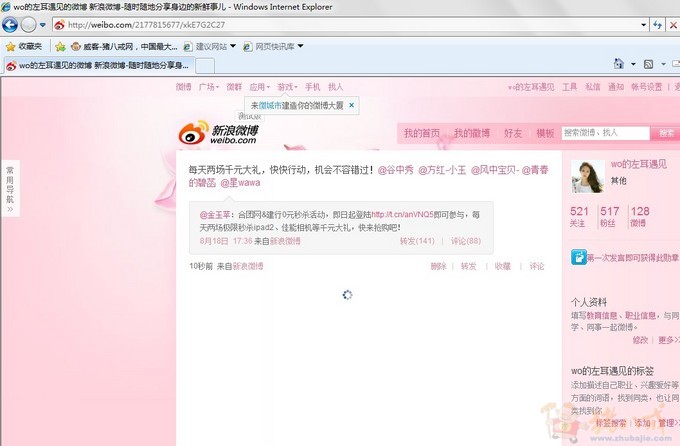Open the 应用 dropdown in top navigation
Image resolution: width=680 pixels, height=446 pixels.
(260, 87)
